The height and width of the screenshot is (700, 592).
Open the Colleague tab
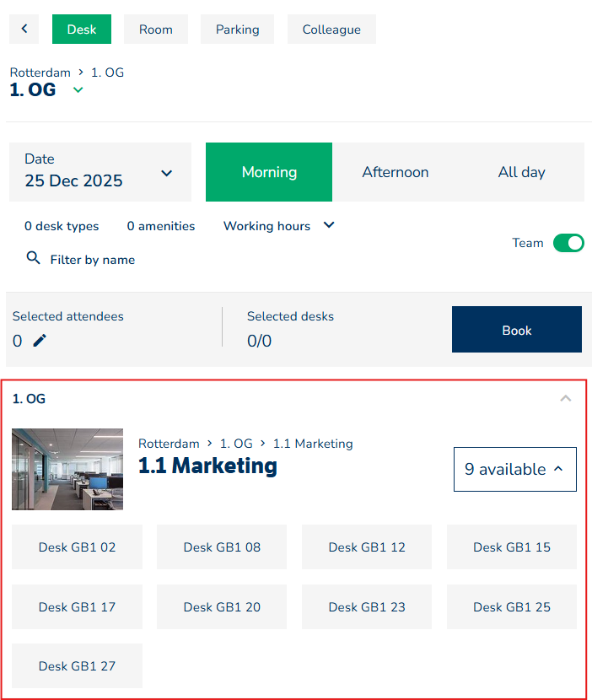click(331, 29)
